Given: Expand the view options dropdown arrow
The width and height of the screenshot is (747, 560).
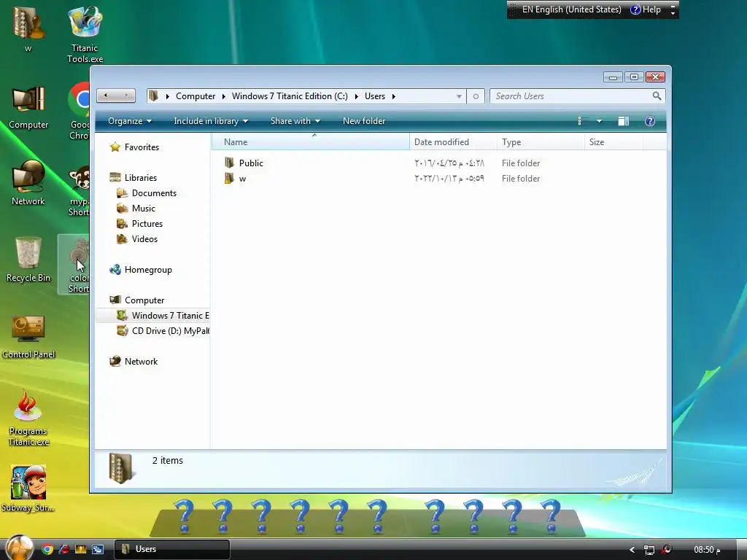Looking at the screenshot, I should pos(600,122).
